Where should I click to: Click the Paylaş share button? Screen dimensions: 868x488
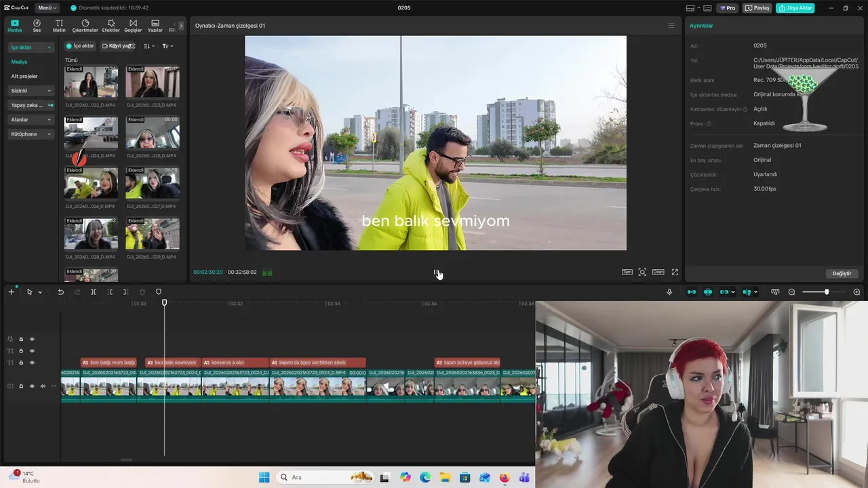[x=757, y=8]
